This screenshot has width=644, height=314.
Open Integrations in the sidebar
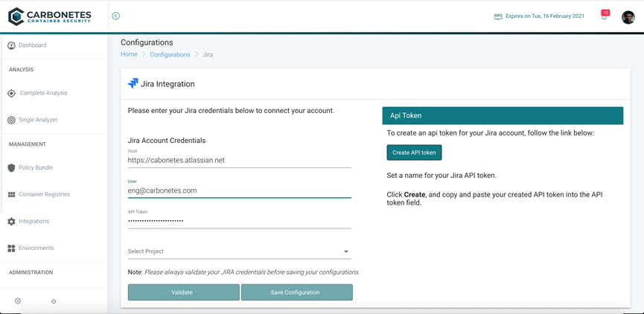click(34, 221)
